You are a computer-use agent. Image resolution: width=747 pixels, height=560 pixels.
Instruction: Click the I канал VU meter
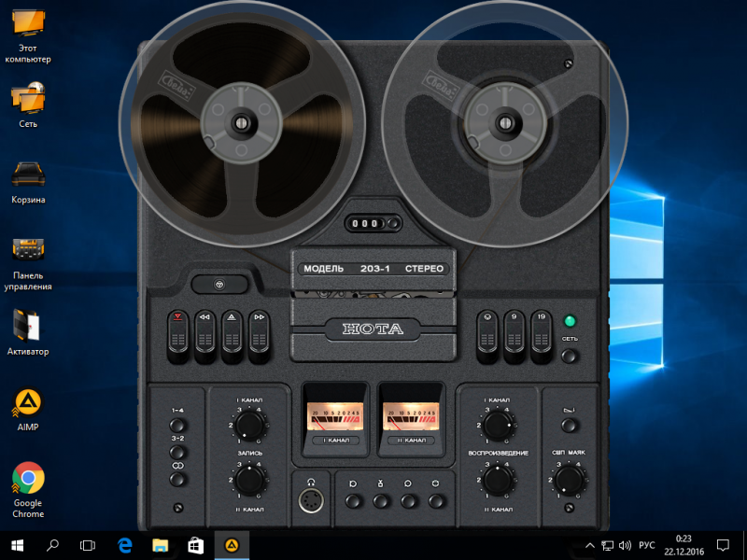click(334, 416)
